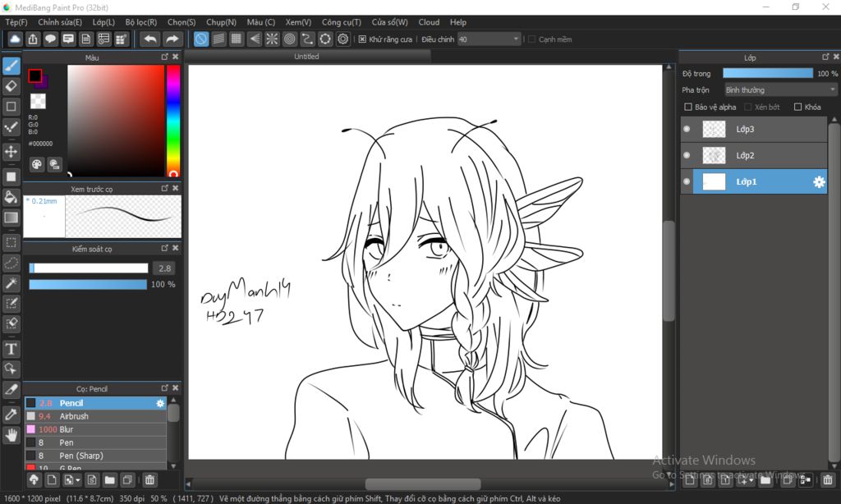Select the Eraser tool

11,86
